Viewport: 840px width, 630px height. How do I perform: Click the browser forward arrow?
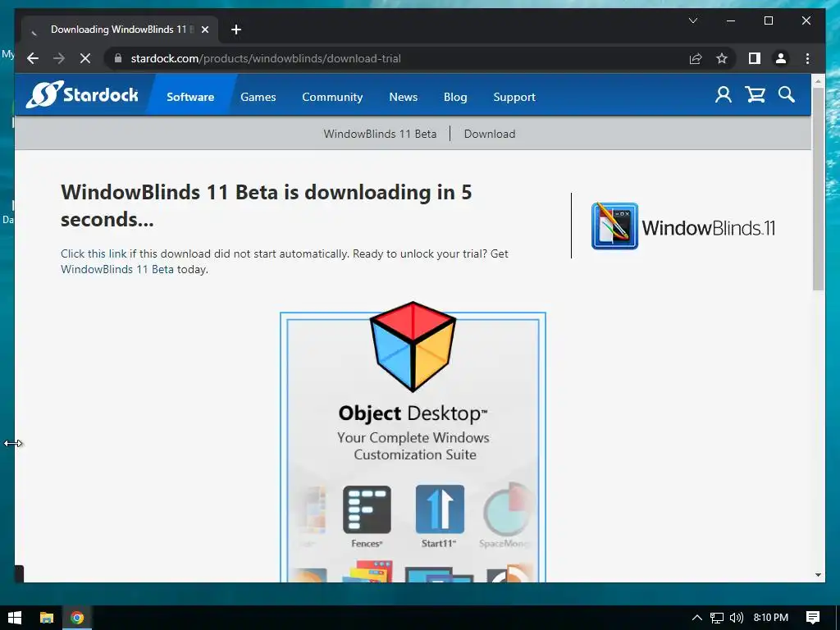(x=59, y=58)
